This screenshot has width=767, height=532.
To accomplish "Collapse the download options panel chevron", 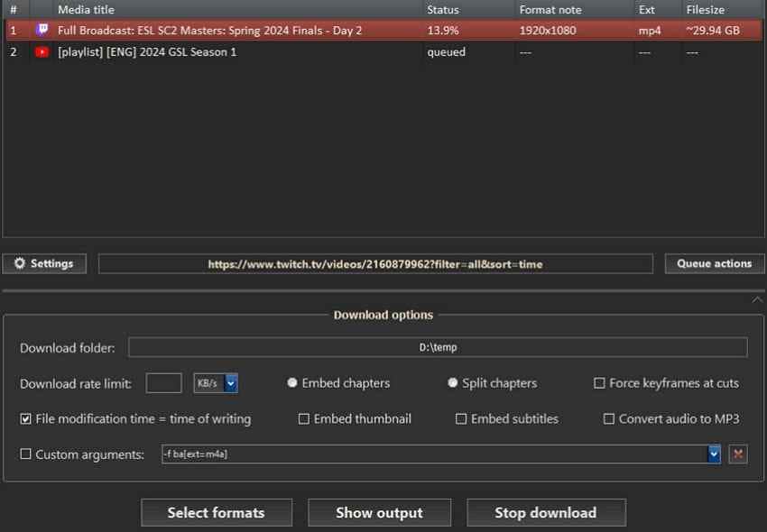I will click(x=757, y=299).
